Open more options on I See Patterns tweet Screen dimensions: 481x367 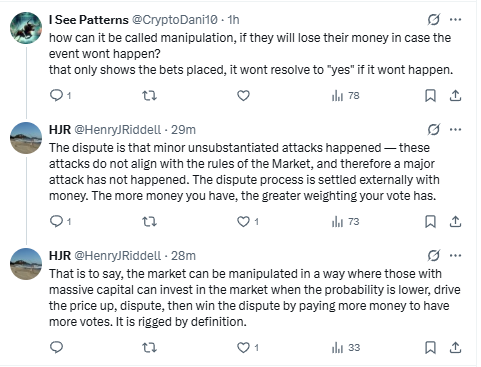[x=455, y=20]
